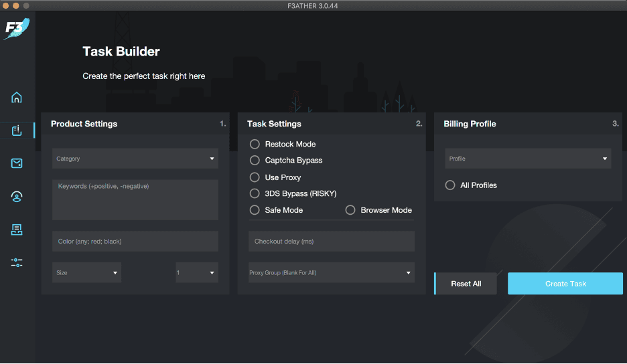The height and width of the screenshot is (364, 627).
Task: Enable the Use Proxy option
Action: [x=255, y=177]
